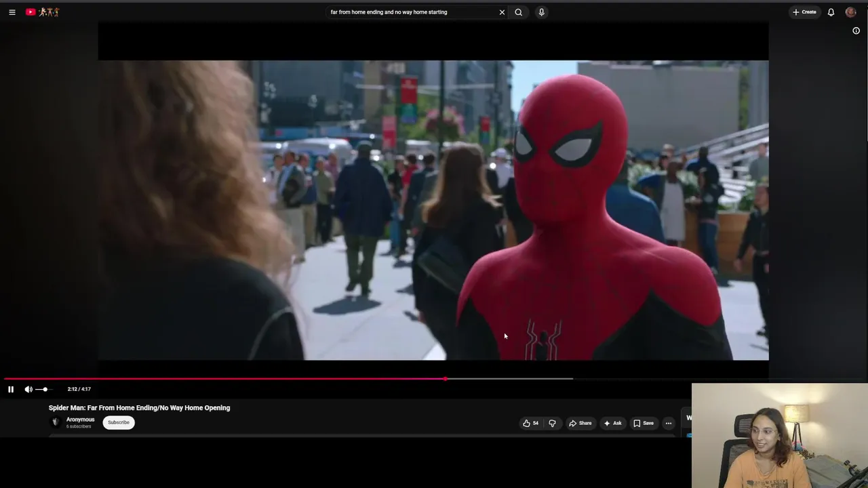Seek on the red progress bar

[224, 379]
